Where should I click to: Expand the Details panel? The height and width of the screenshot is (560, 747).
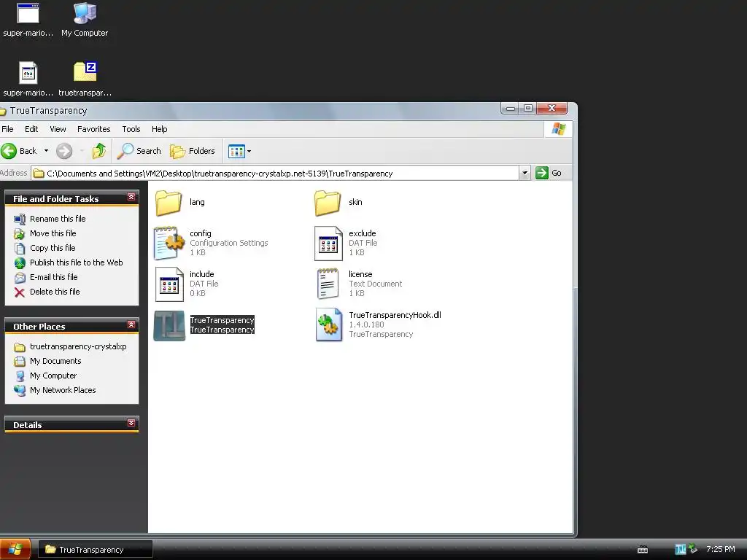point(131,423)
